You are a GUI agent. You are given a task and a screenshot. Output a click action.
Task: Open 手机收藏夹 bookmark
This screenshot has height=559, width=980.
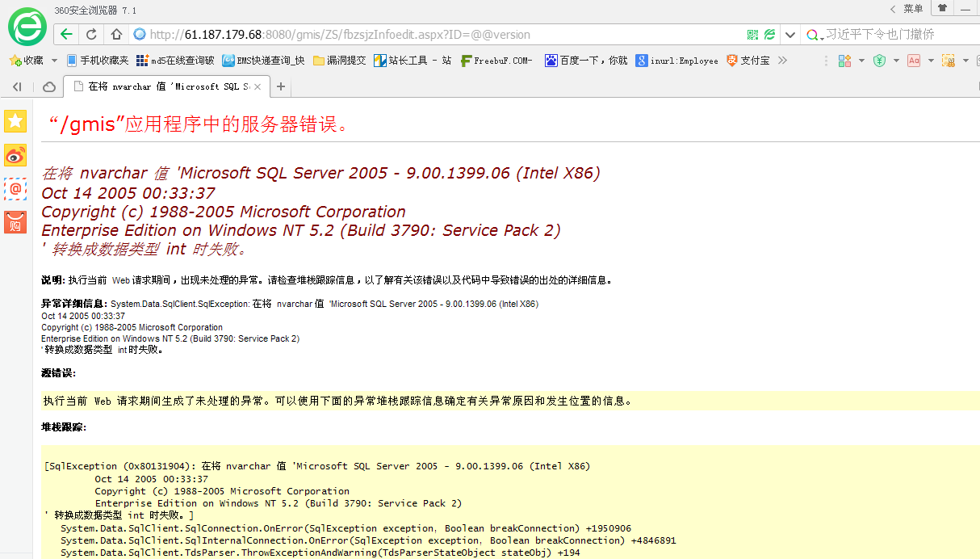click(98, 61)
